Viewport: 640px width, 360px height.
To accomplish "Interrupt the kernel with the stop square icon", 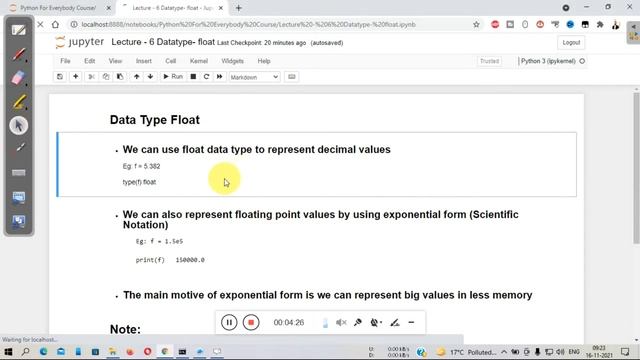I will click(193, 77).
